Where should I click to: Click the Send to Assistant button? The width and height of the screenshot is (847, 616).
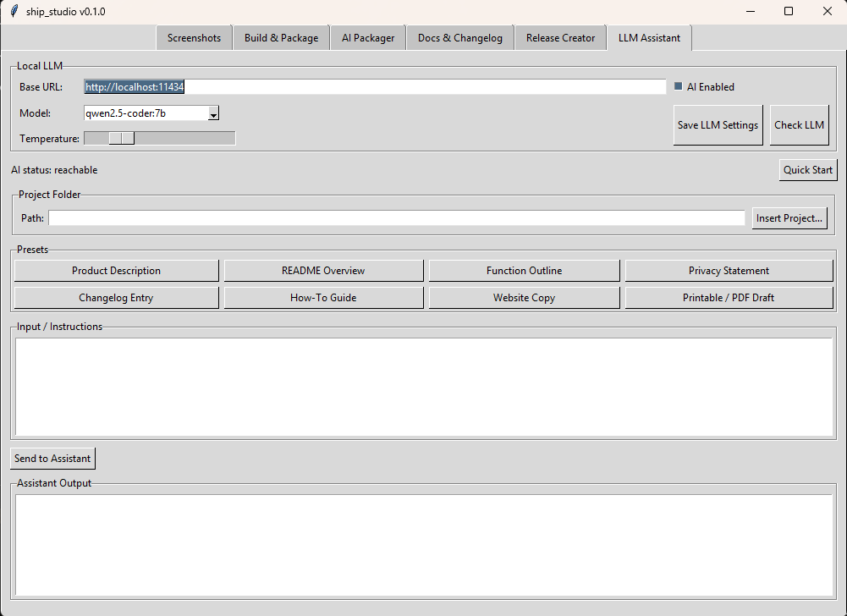point(52,459)
